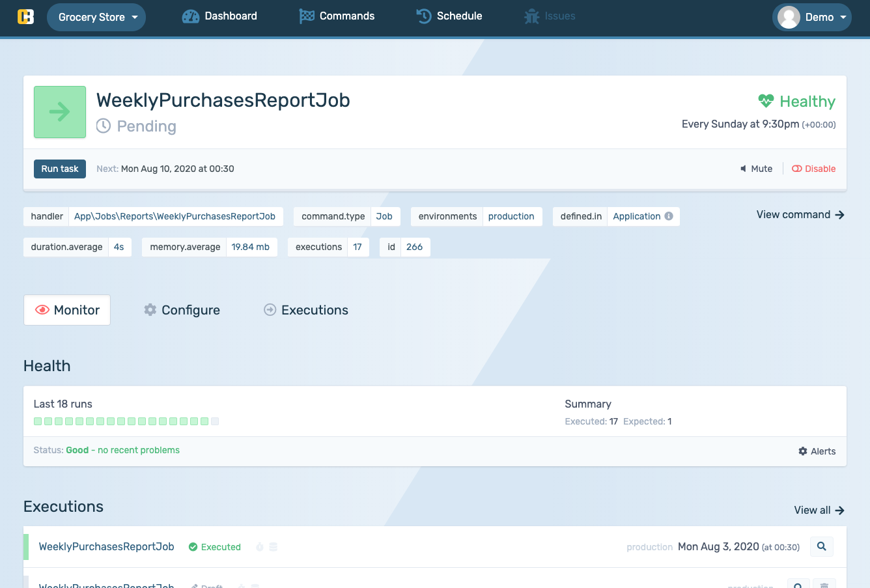The width and height of the screenshot is (870, 588).
Task: Click the magnifier icon on the Executed row
Action: pyautogui.click(x=821, y=547)
